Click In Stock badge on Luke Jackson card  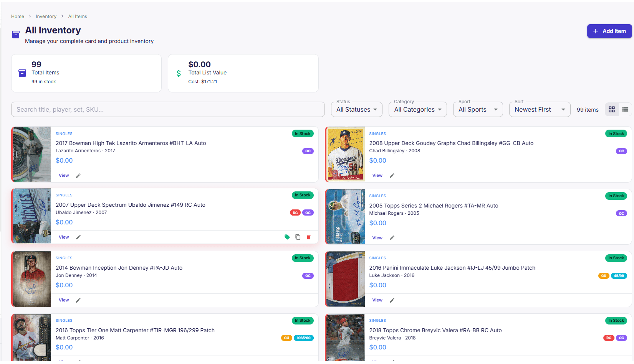pyautogui.click(x=616, y=258)
